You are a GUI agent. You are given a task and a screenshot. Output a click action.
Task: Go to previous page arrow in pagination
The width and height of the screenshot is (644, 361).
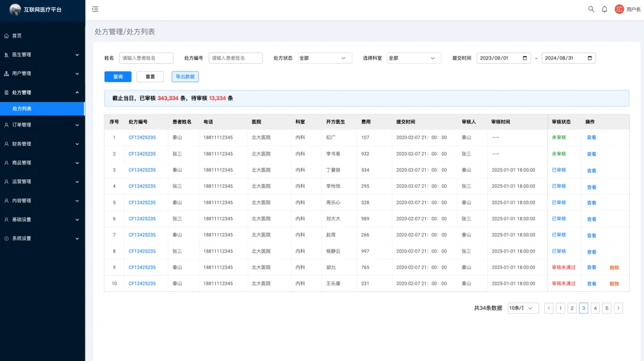coord(549,308)
